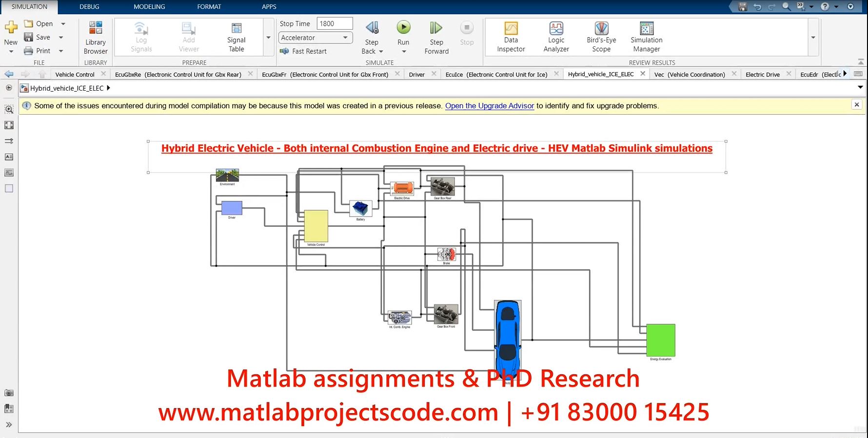This screenshot has width=868, height=438.
Task: Click the New model icon
Action: [11, 27]
